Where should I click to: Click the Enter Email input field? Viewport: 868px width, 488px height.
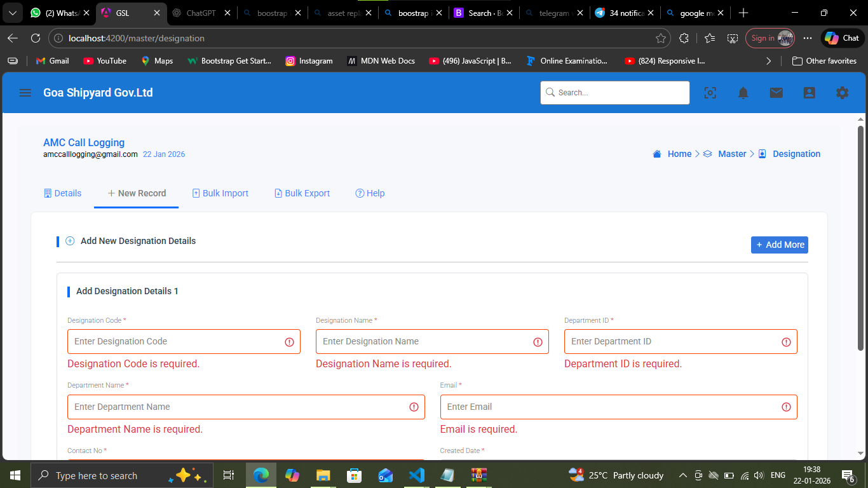click(x=618, y=407)
